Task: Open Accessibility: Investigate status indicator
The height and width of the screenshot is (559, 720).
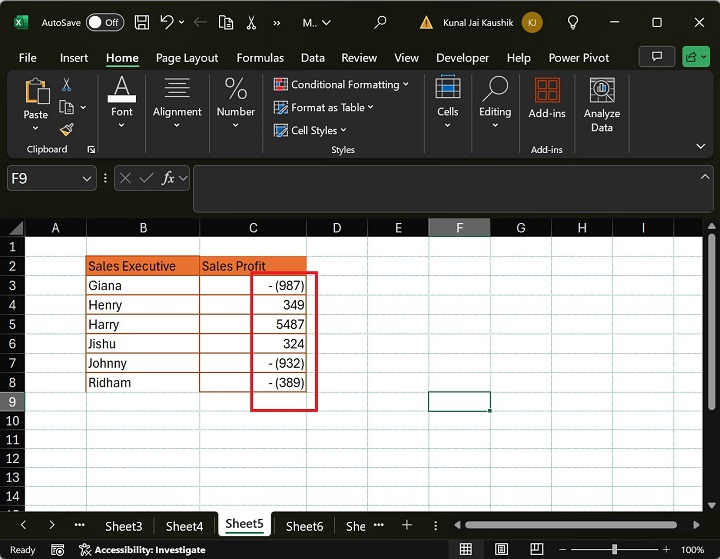Action: (142, 549)
